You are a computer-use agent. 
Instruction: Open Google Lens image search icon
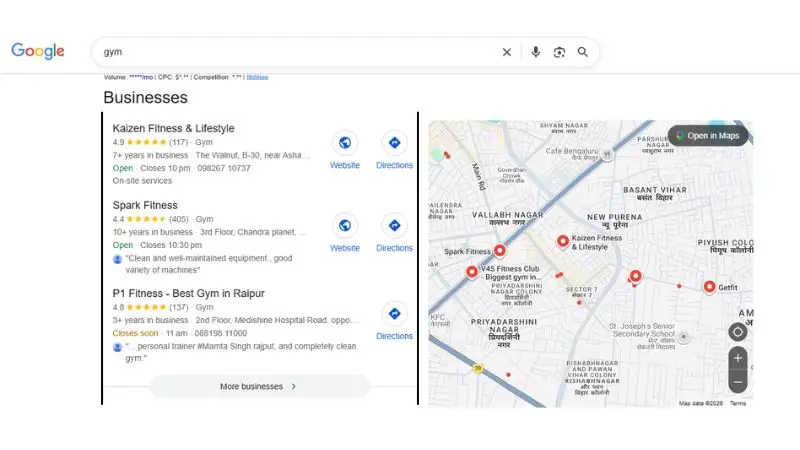pos(559,52)
